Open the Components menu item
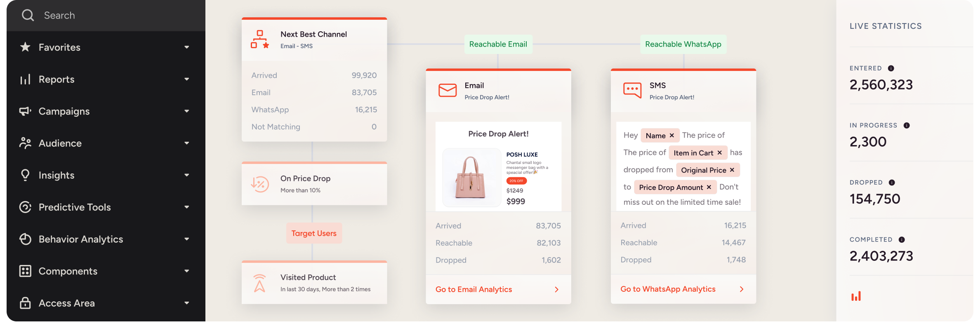The height and width of the screenshot is (328, 980). point(68,271)
